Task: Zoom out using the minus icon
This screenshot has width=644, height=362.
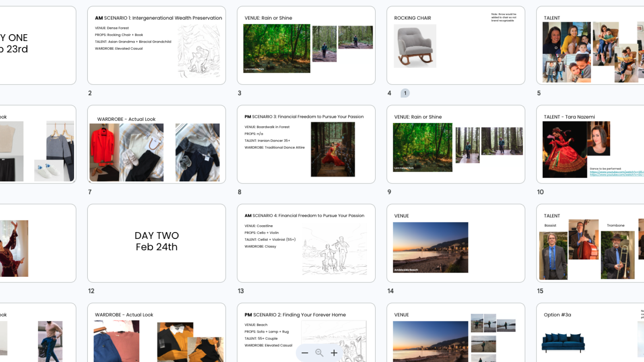Action: coord(305,353)
